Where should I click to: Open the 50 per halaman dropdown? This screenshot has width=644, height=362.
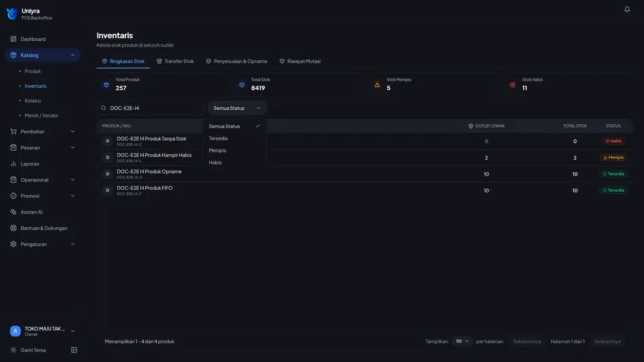pyautogui.click(x=462, y=341)
